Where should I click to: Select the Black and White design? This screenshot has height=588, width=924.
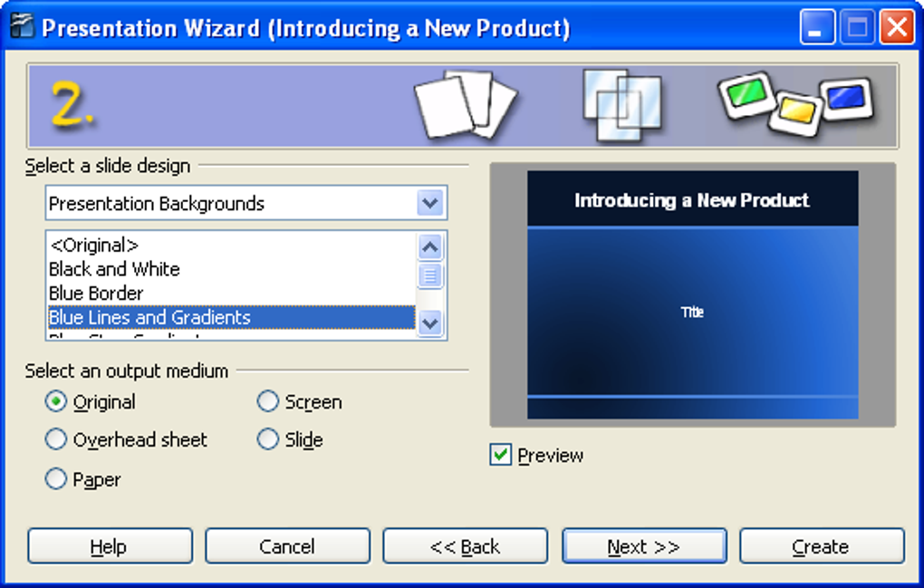pyautogui.click(x=231, y=269)
